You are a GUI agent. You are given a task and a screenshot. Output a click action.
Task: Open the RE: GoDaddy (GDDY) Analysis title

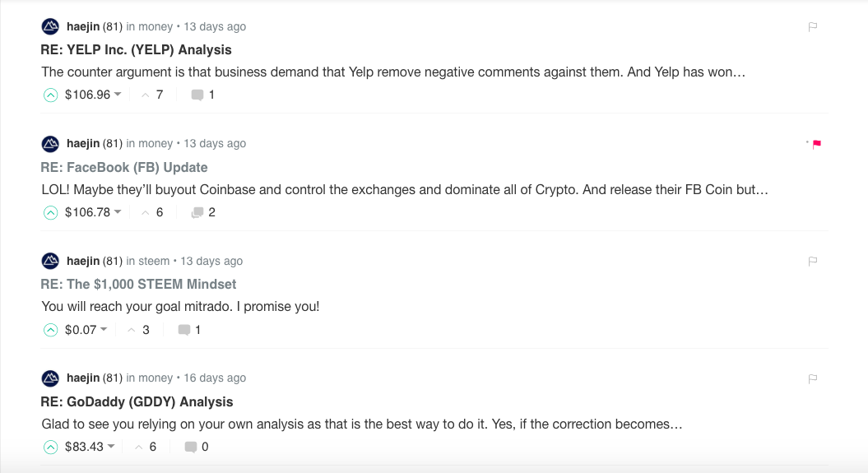click(137, 401)
